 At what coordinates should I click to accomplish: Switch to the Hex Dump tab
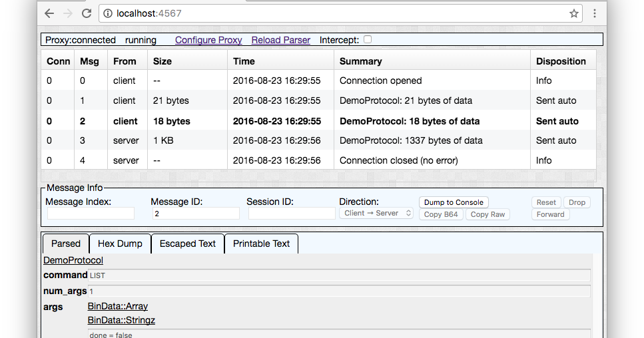(x=120, y=244)
